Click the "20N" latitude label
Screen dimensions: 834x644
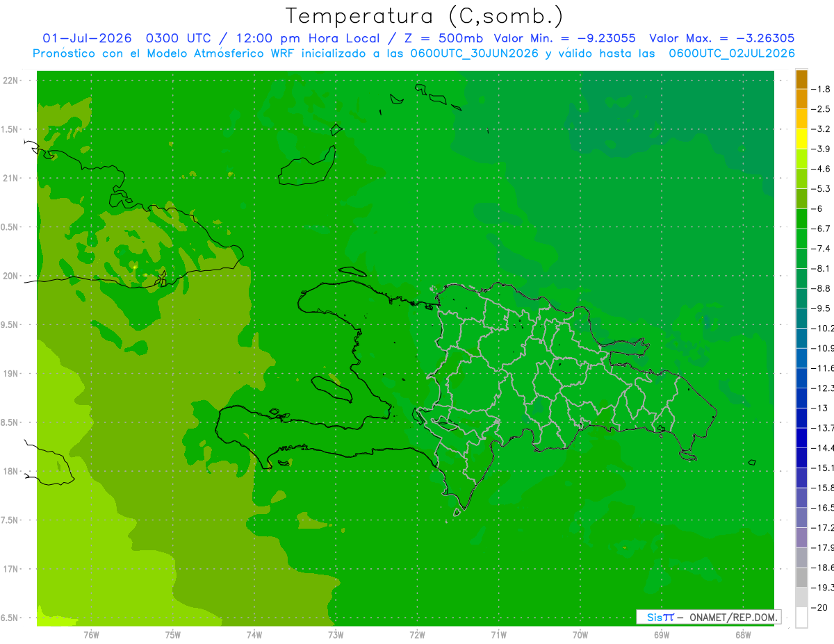11,276
